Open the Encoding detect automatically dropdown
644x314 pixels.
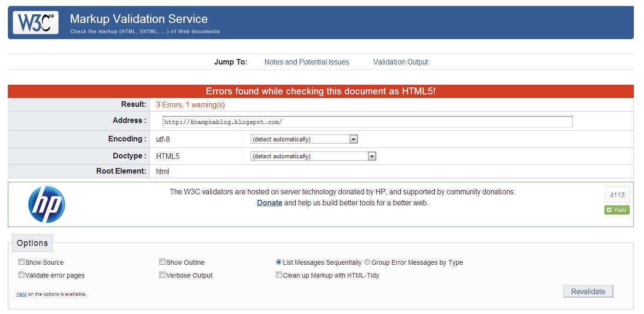tap(304, 139)
